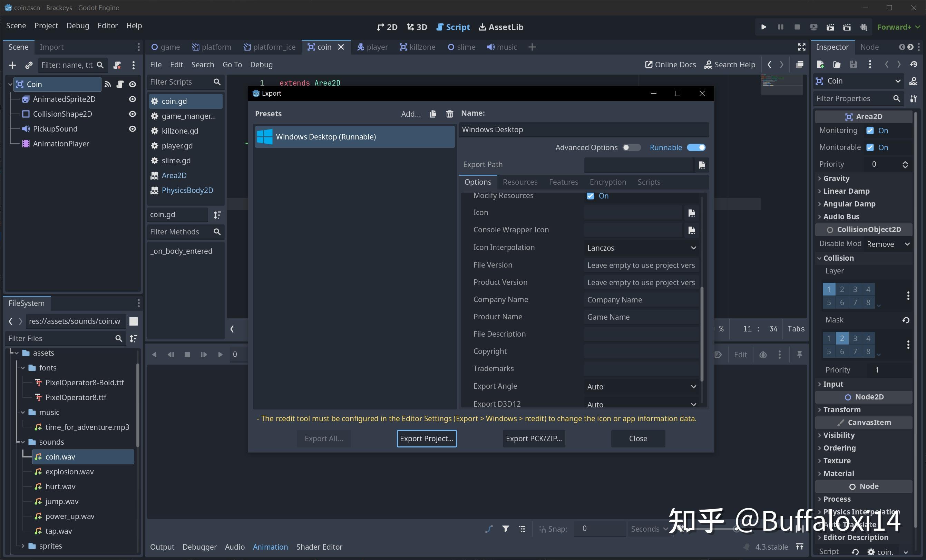
Task: Open the Debugger bottom panel
Action: pos(199,547)
